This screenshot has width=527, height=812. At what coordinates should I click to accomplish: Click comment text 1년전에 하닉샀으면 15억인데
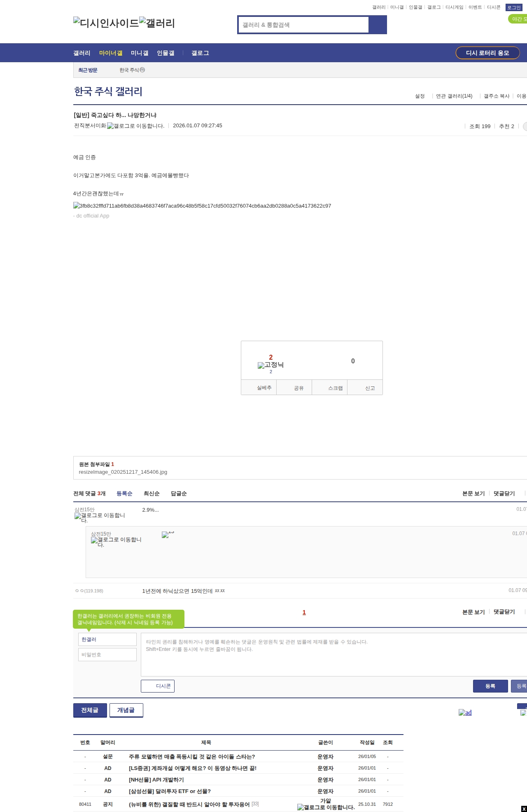(183, 591)
